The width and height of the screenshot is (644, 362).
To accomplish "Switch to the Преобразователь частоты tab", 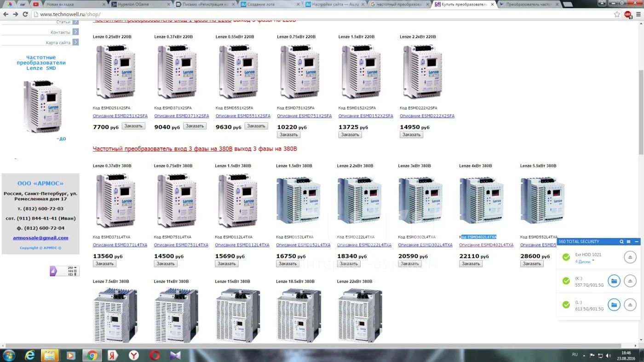I will point(529,4).
